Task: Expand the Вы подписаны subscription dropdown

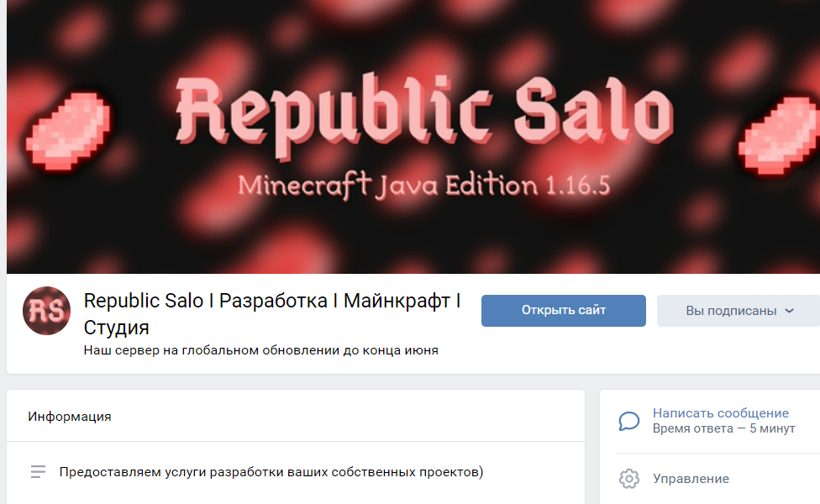Action: point(739,311)
